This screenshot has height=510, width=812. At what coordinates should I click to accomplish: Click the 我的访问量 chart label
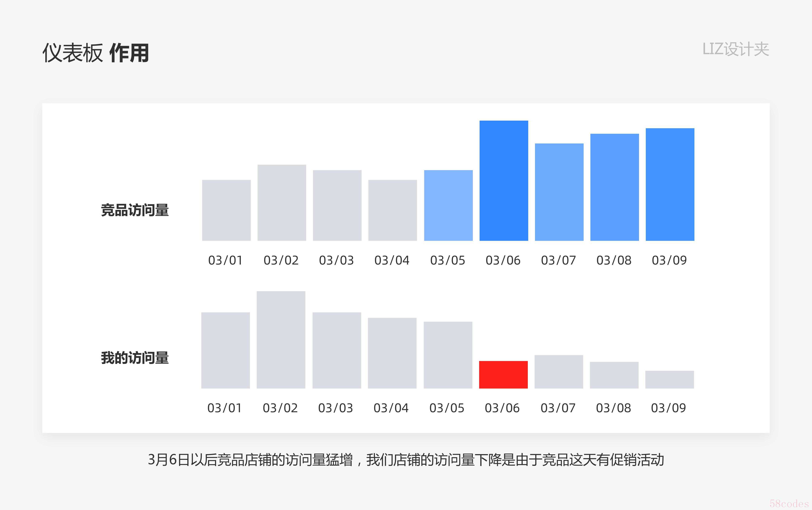(x=134, y=358)
